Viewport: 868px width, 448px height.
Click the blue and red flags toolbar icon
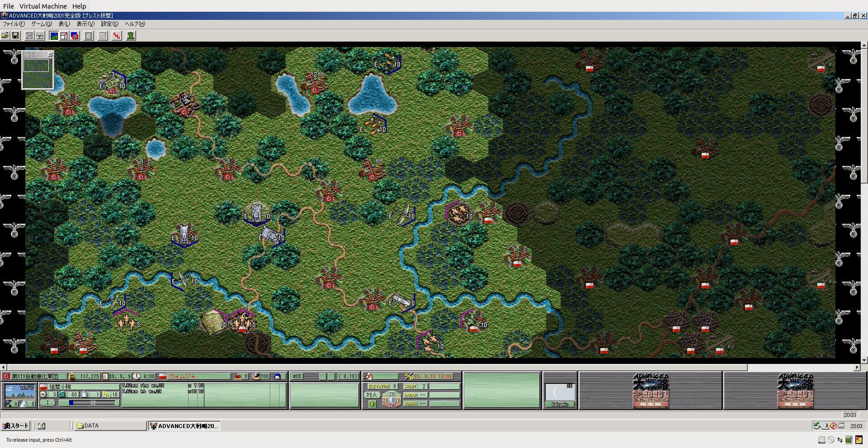click(75, 36)
